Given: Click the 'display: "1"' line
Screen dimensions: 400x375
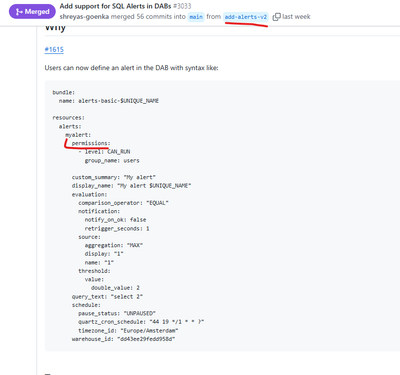Looking at the screenshot, I should click(x=104, y=254).
